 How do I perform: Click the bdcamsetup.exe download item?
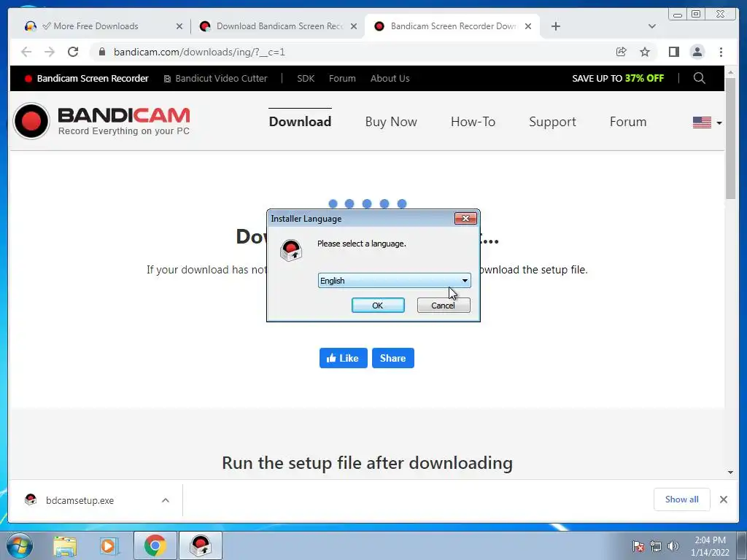[x=79, y=500]
